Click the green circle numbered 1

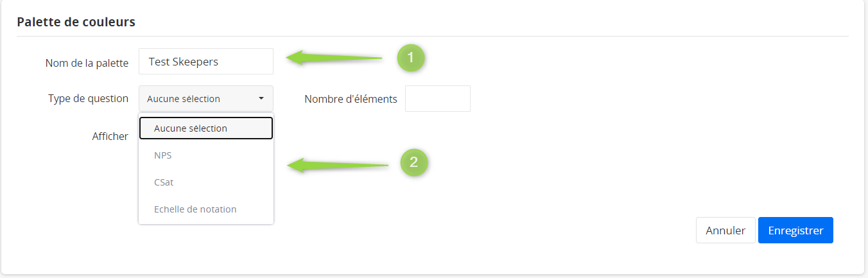click(x=411, y=58)
